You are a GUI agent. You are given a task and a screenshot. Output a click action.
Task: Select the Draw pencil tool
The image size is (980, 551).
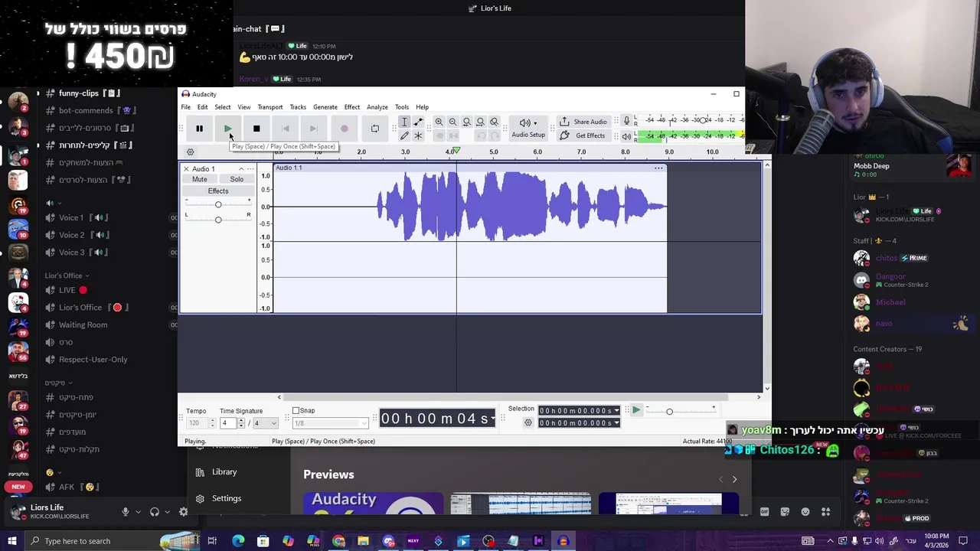[x=404, y=135]
